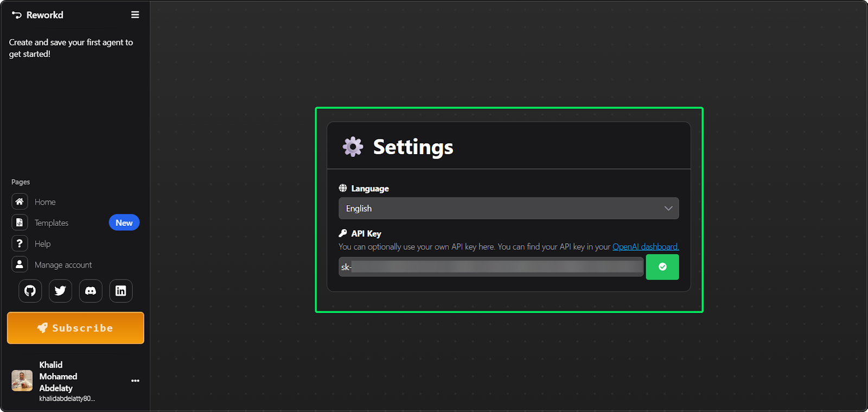The width and height of the screenshot is (868, 412).
Task: Click the API key input field
Action: (x=491, y=267)
